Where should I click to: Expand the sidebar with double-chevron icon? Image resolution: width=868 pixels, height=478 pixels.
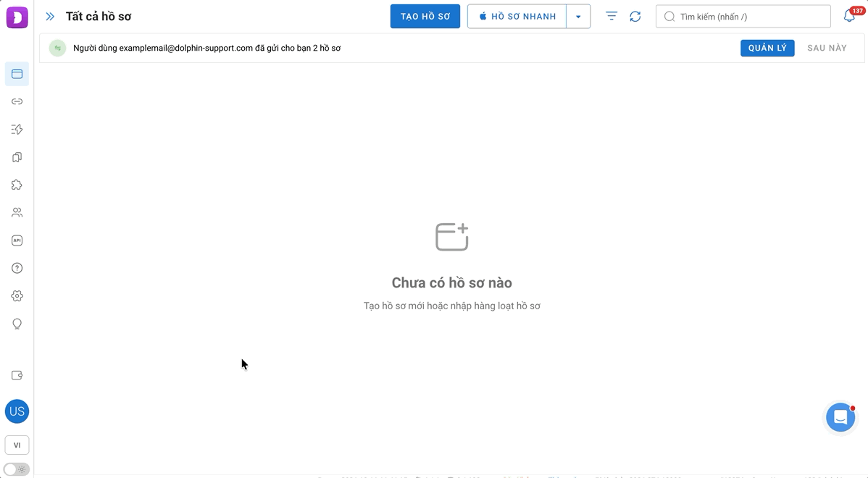point(50,17)
